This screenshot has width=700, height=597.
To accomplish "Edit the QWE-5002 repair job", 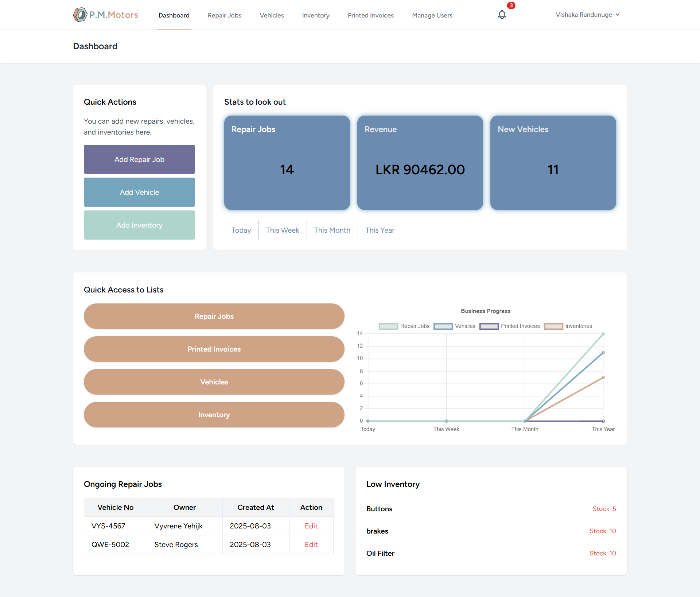I will tap(311, 544).
